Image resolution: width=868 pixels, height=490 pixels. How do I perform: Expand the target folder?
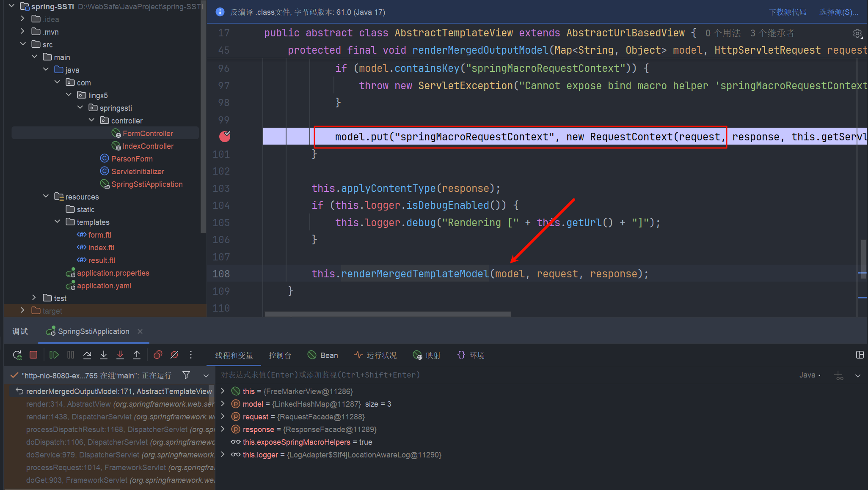(22, 310)
